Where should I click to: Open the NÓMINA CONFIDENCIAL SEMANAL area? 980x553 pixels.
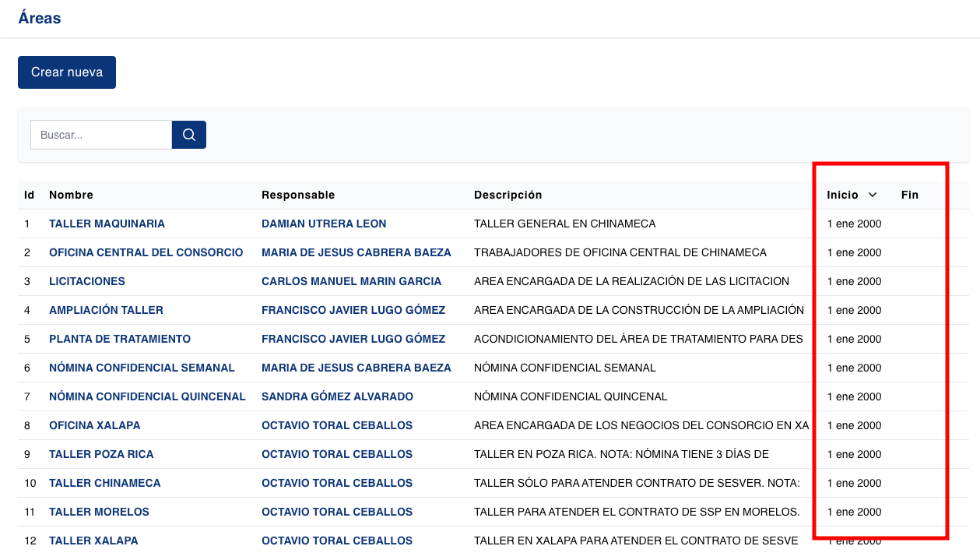click(x=142, y=368)
